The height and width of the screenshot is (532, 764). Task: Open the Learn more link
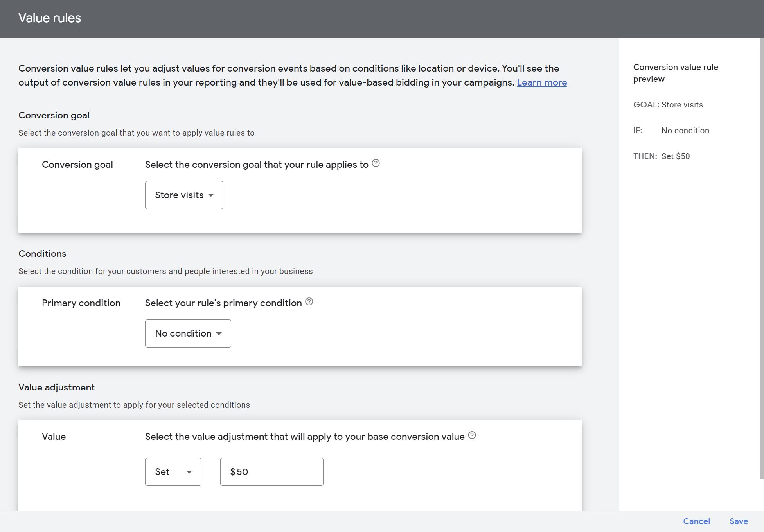click(541, 82)
